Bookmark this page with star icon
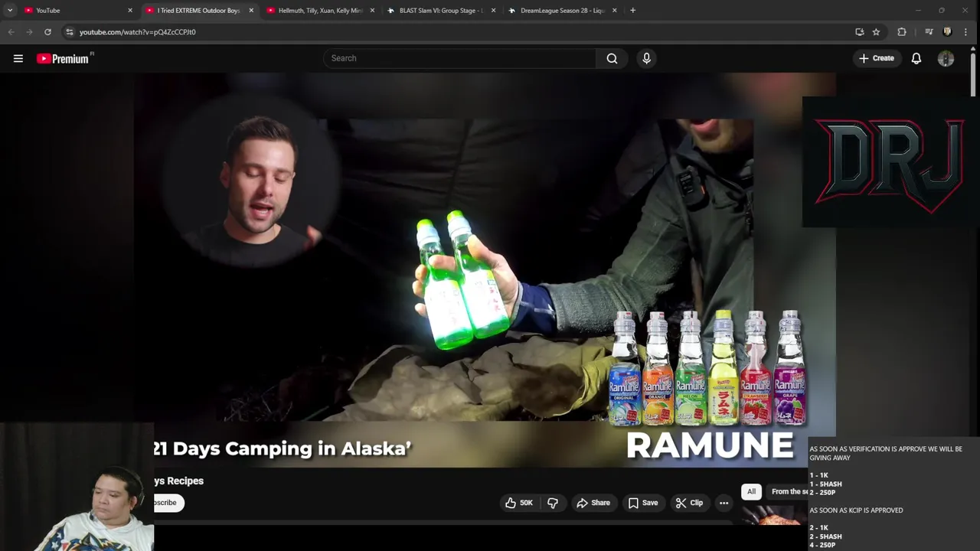 pyautogui.click(x=877, y=32)
